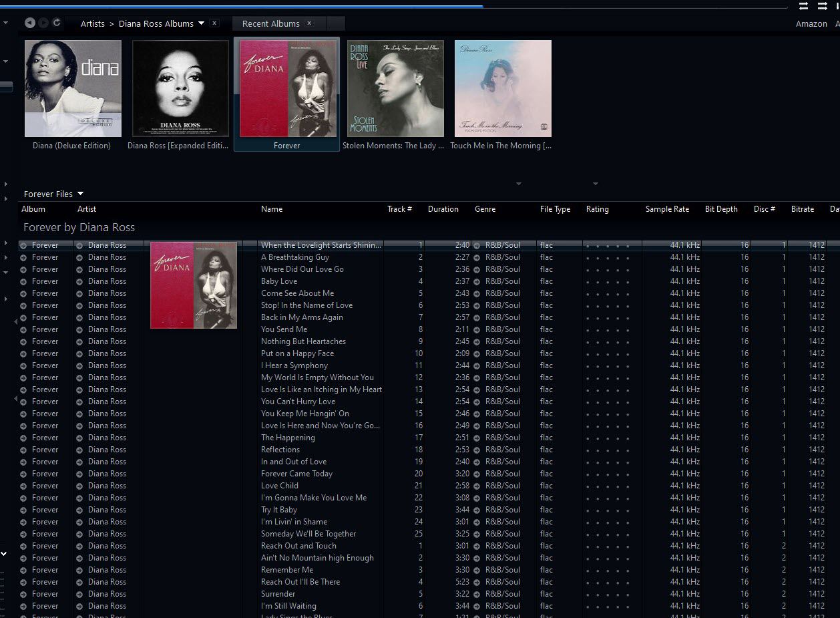This screenshot has height=618, width=840.
Task: Select track 'Reach Out and Touch'
Action: pos(298,546)
